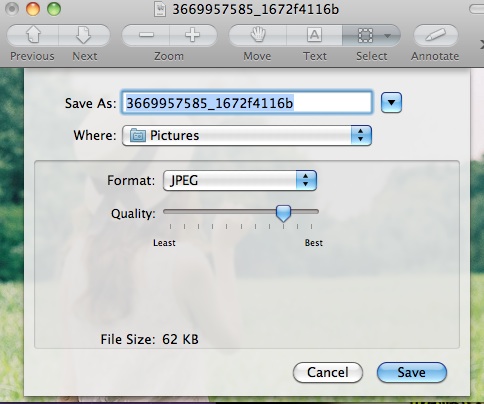This screenshot has width=484, height=404.
Task: Click the Save button
Action: point(412,372)
